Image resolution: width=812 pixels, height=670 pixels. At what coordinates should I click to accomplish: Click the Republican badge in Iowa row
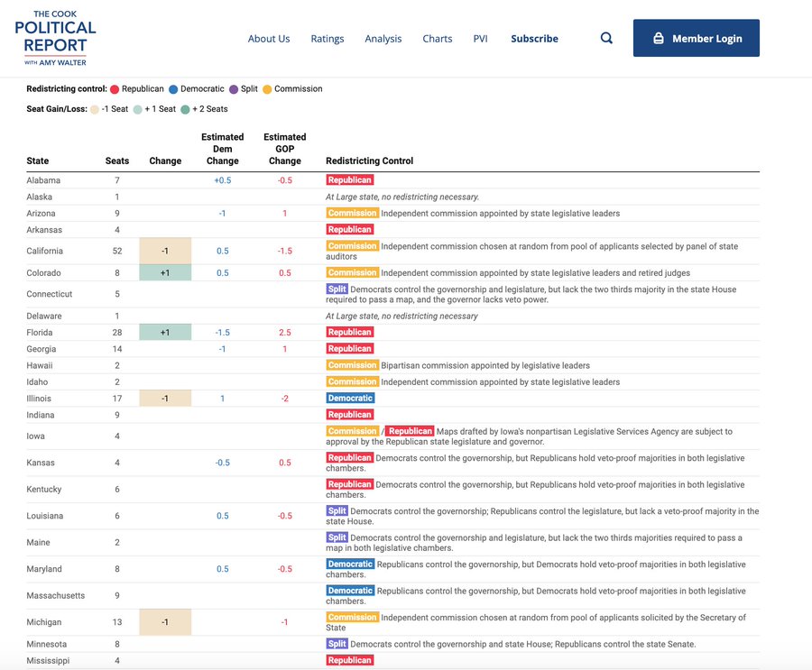pos(410,431)
